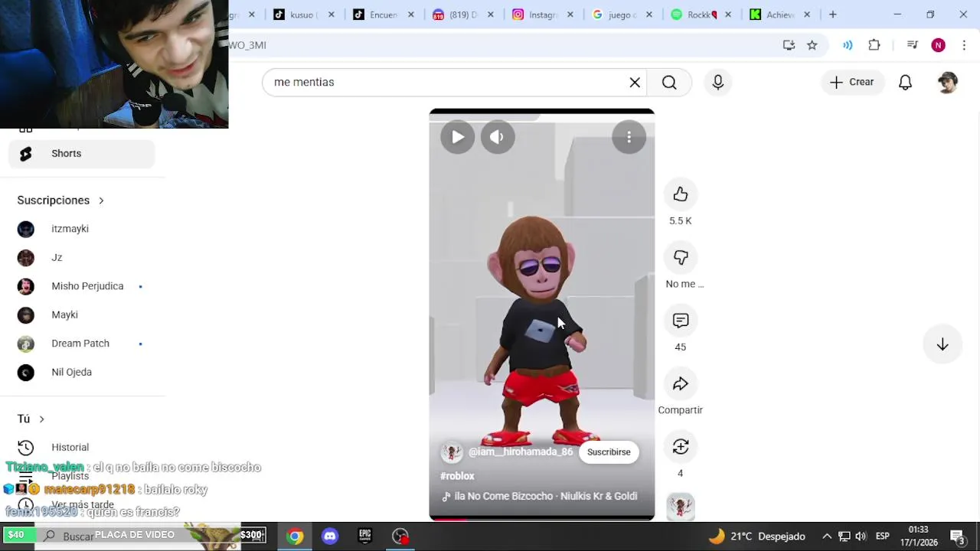
Task: Clear the search text with X
Action: [x=635, y=82]
